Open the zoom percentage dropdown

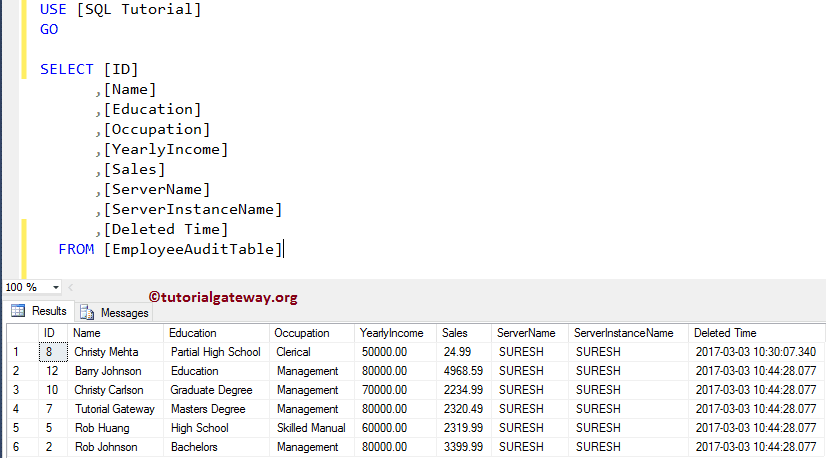[55, 287]
